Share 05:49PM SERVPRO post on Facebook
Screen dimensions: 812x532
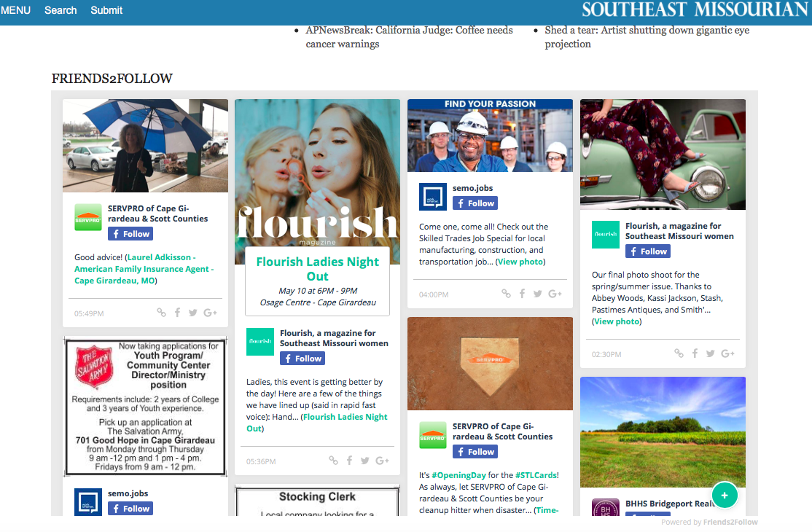(x=178, y=313)
